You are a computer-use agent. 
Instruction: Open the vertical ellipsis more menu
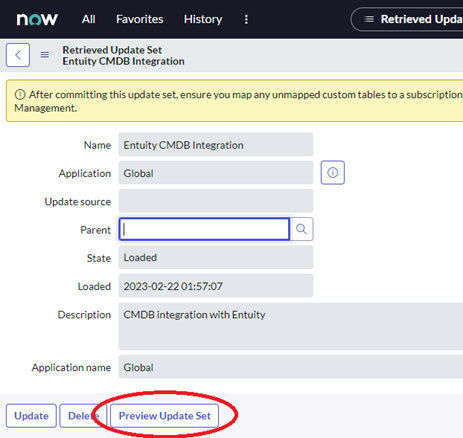[246, 19]
